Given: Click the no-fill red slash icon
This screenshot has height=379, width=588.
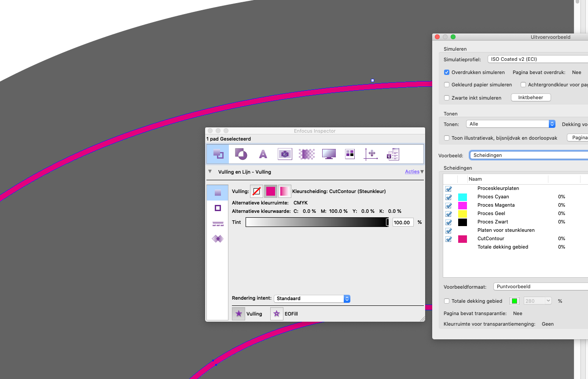Looking at the screenshot, I should click(256, 191).
